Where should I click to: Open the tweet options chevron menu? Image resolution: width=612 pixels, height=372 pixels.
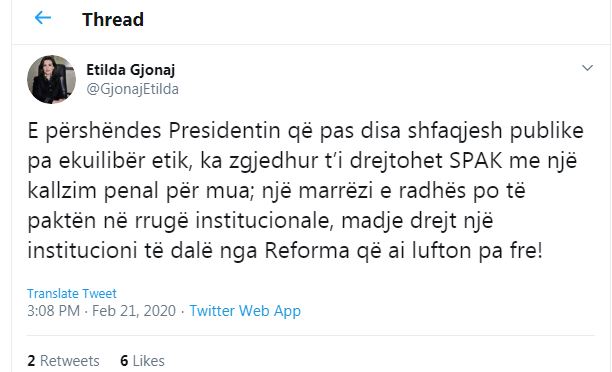click(x=587, y=68)
